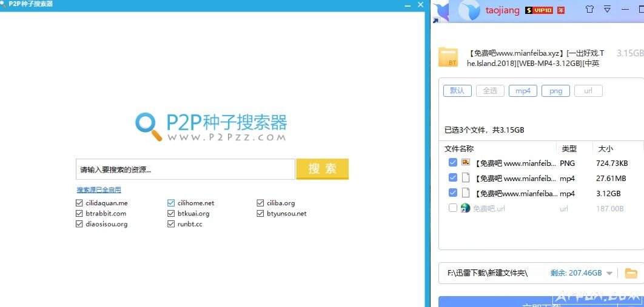Click the 搜索源已全启用 link
Image resolution: width=644 pixels, height=307 pixels.
pyautogui.click(x=99, y=190)
